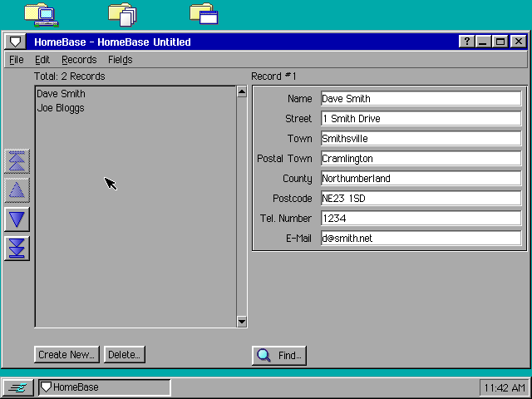Click into the Postal Town field
Viewport: 532px width, 399px height.
point(421,159)
